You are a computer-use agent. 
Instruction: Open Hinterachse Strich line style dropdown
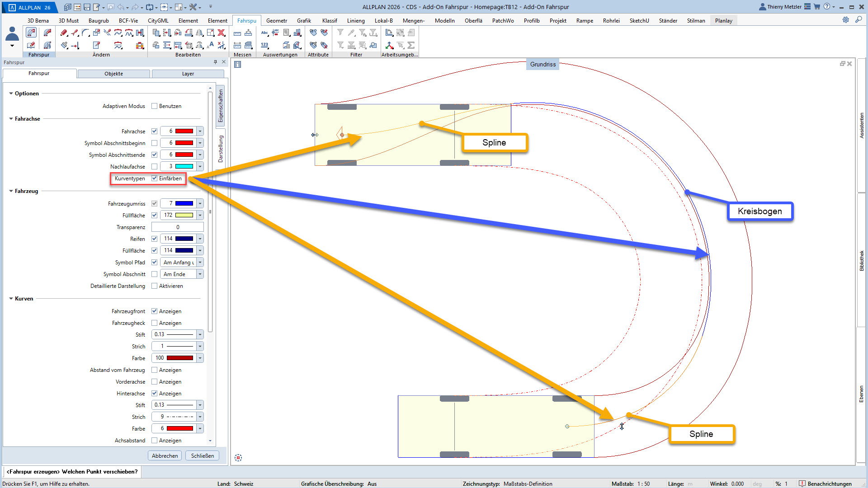click(x=200, y=417)
